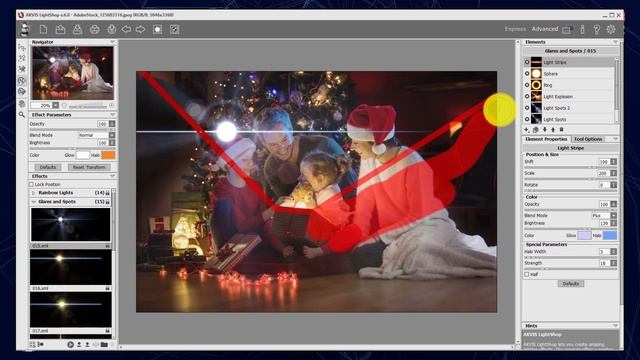Click the checkered-square toolbar icon

[175, 29]
